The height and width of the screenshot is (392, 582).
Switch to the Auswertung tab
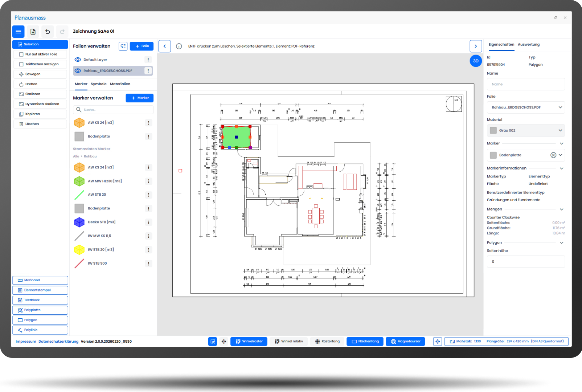click(528, 45)
